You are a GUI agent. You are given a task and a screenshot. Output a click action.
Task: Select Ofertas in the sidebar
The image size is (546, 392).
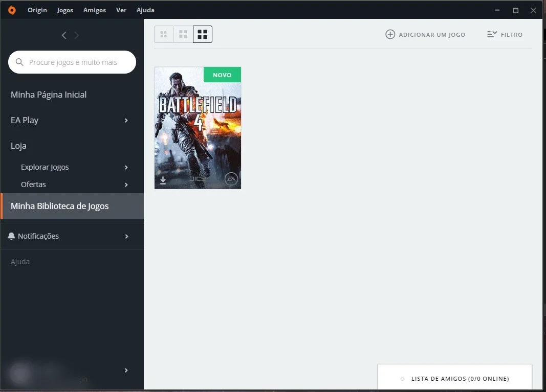(x=33, y=185)
